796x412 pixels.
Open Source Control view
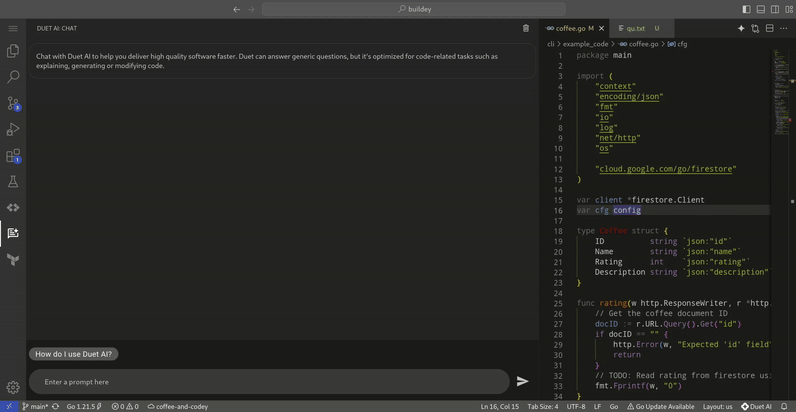pyautogui.click(x=13, y=103)
